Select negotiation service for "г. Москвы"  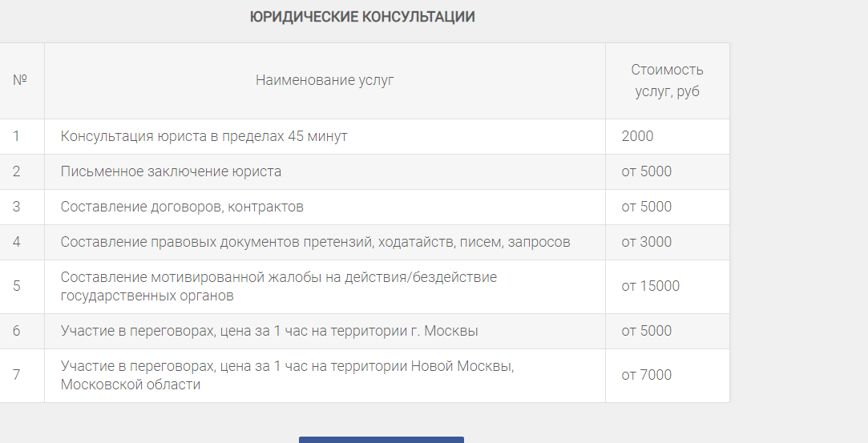(269, 331)
